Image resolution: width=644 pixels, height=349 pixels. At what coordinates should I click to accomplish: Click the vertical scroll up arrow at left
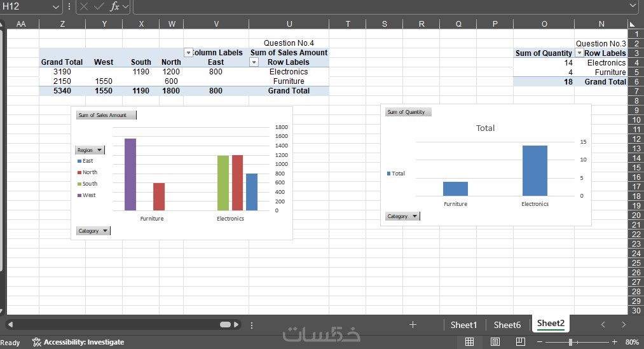click(x=2, y=24)
